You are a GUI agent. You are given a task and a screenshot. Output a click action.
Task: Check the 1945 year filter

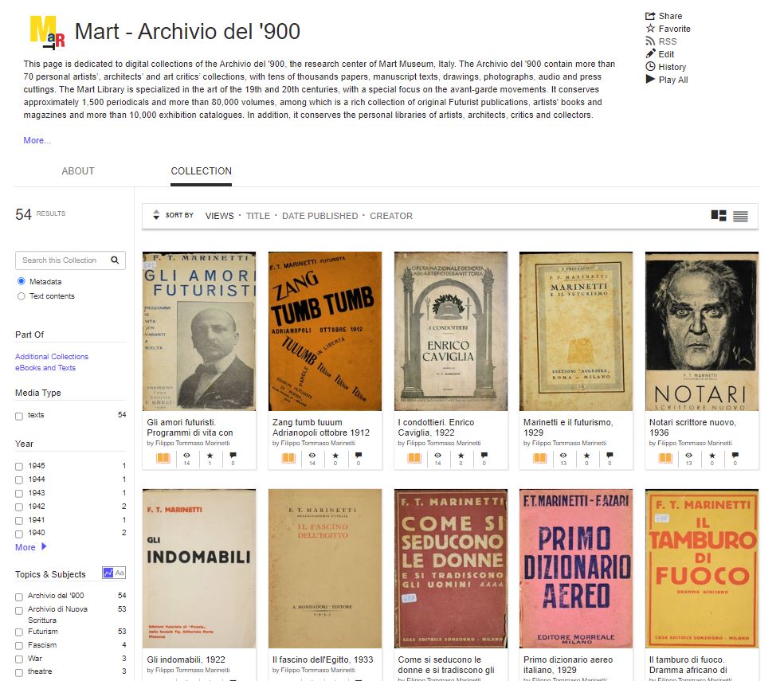19,467
